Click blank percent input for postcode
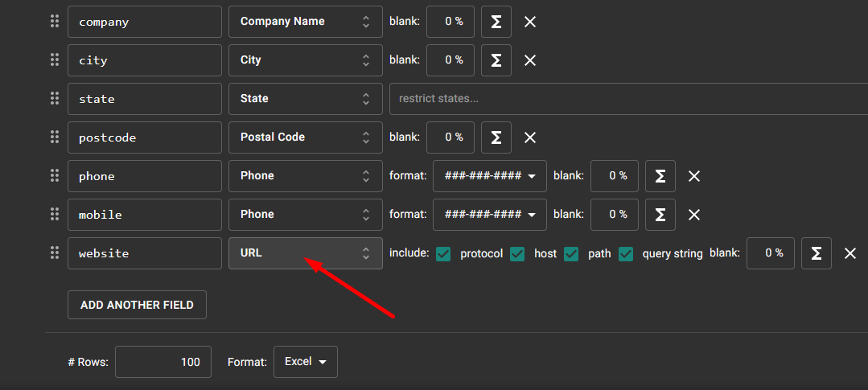Screen dimensions: 868x390 [x=450, y=138]
